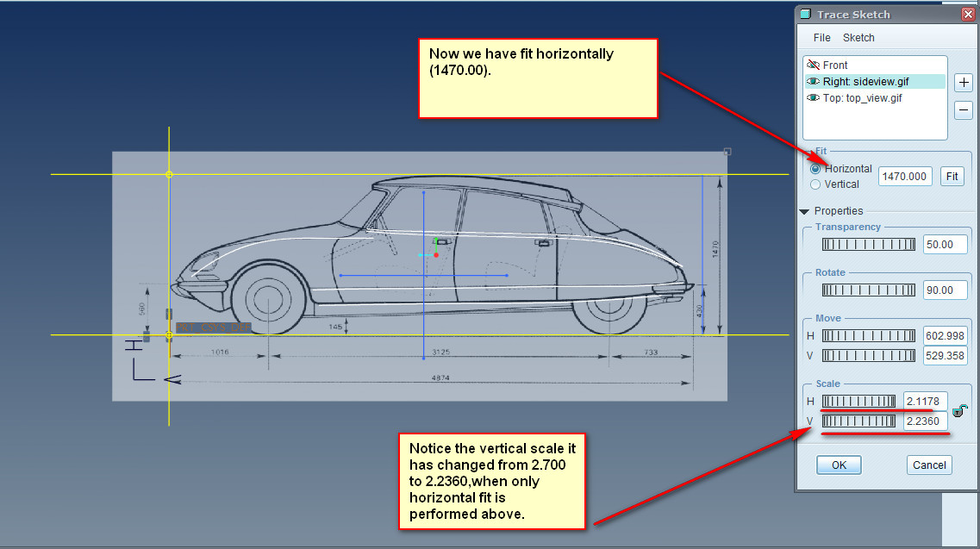This screenshot has width=980, height=549.
Task: Click the 1016 front overhang dimension
Action: (220, 352)
